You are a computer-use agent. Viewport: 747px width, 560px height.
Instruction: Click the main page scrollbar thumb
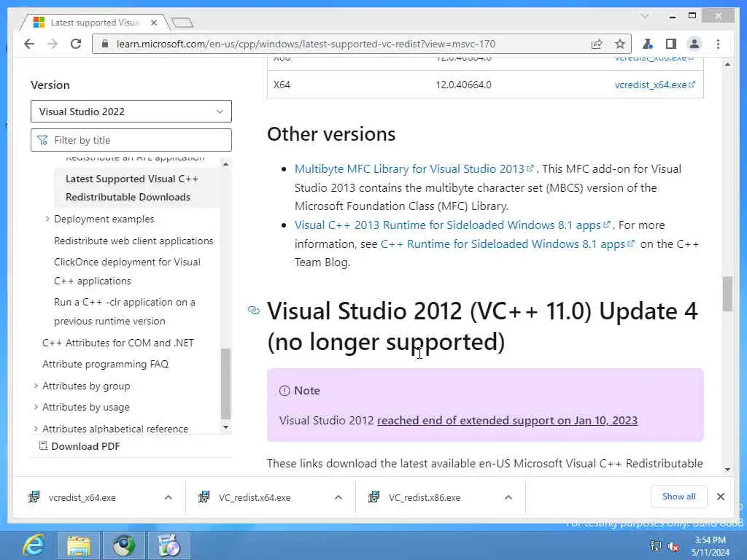tap(727, 293)
